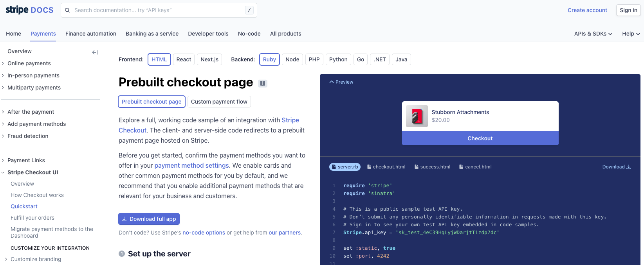The width and height of the screenshot is (644, 265).
Task: Select .NET backend option
Action: tap(380, 59)
